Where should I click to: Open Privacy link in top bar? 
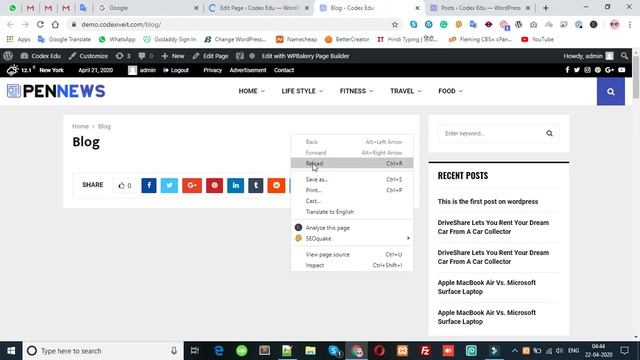(213, 70)
